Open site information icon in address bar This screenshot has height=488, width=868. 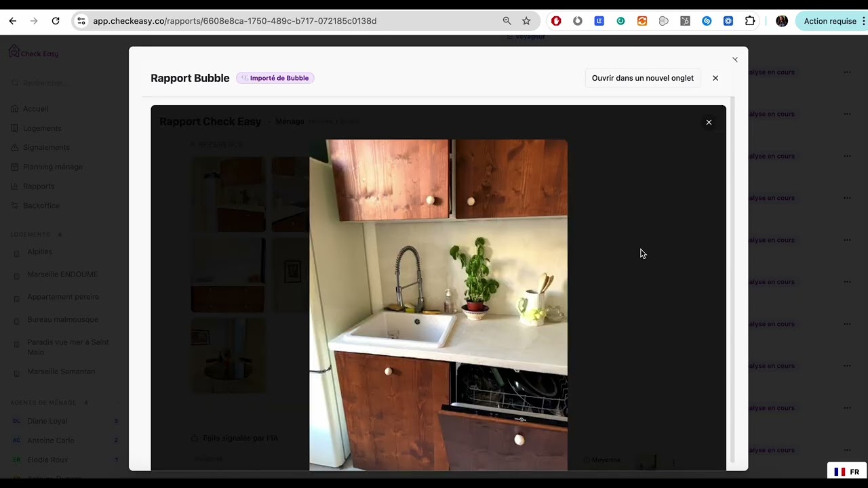[81, 21]
